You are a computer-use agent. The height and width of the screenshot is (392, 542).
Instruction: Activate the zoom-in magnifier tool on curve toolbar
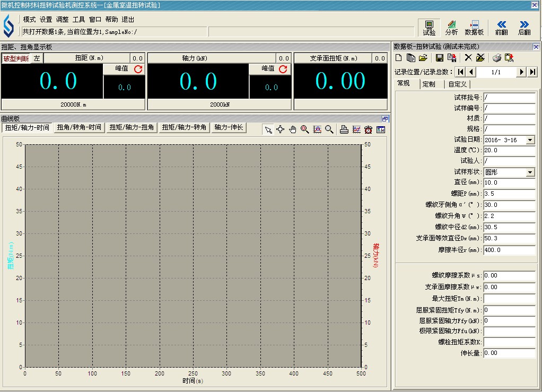[x=305, y=129]
